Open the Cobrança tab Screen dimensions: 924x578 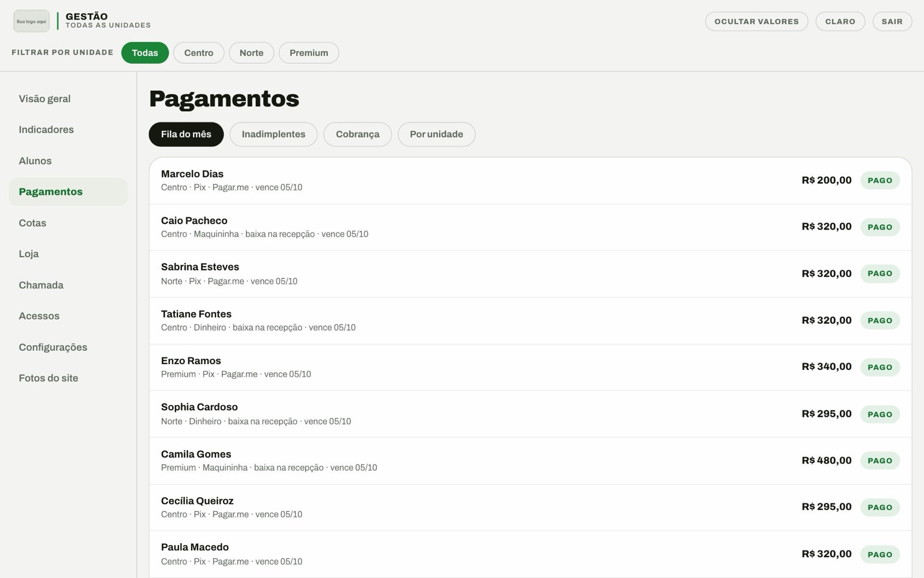(357, 134)
